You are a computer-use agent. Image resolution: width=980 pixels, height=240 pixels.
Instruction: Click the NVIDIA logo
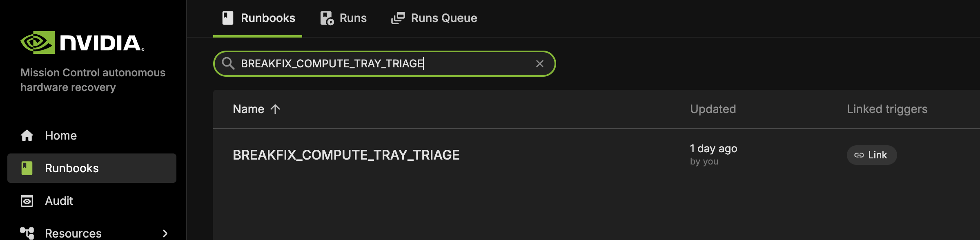[82, 42]
